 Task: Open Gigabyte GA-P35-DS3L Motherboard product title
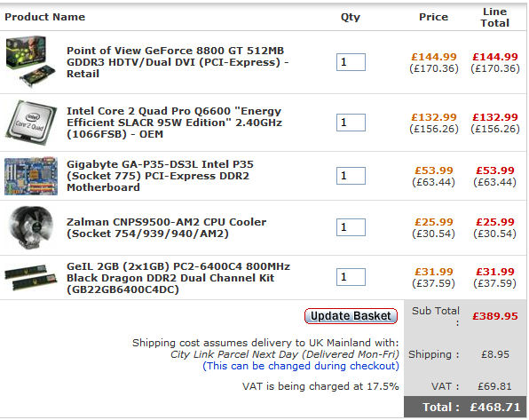click(160, 176)
